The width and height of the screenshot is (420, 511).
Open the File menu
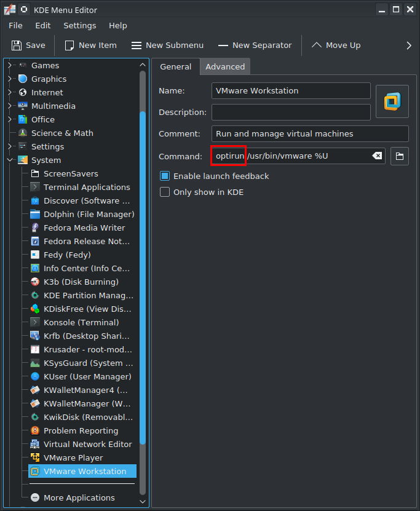[x=15, y=25]
